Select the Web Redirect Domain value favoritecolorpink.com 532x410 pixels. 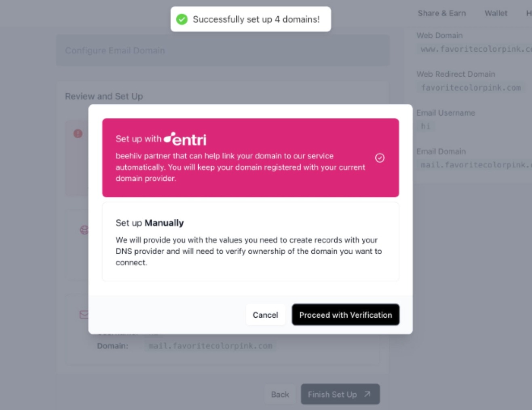(471, 88)
